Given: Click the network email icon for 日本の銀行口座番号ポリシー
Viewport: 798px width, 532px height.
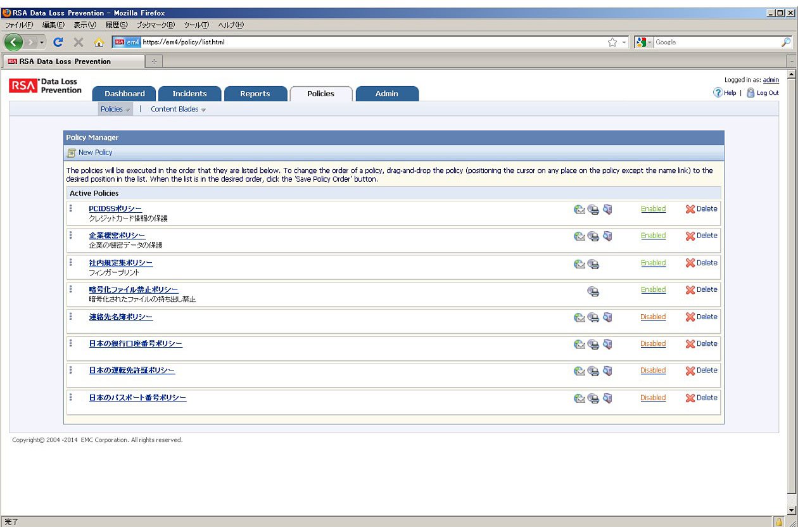Looking at the screenshot, I should pyautogui.click(x=579, y=345).
